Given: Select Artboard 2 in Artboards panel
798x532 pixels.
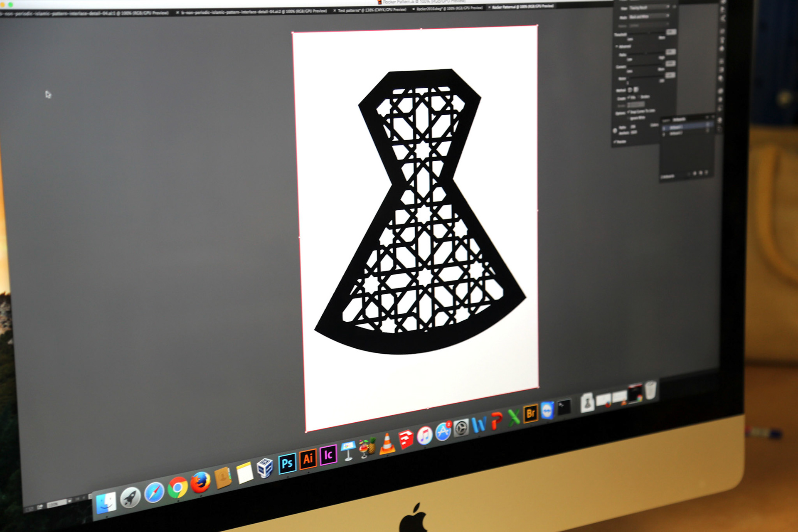Looking at the screenshot, I should (x=676, y=133).
